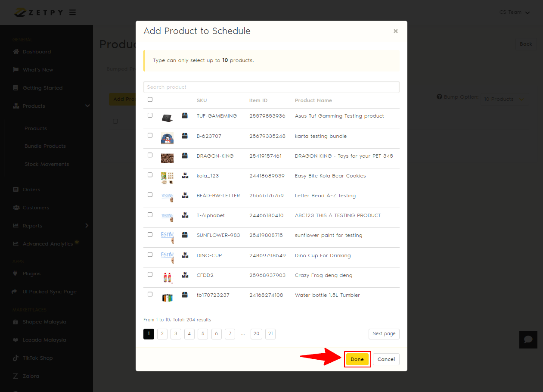Click the Next page button
Viewport: 543px width, 392px height.
click(x=384, y=334)
